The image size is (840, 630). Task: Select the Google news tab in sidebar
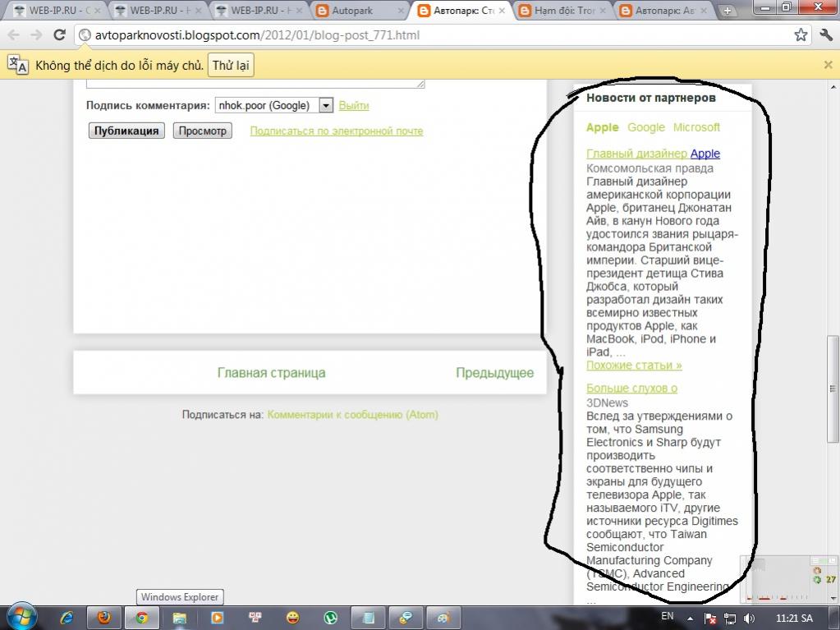tap(646, 127)
